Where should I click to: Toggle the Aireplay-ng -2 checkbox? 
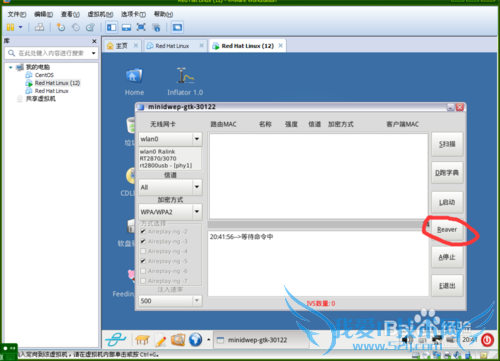click(143, 231)
